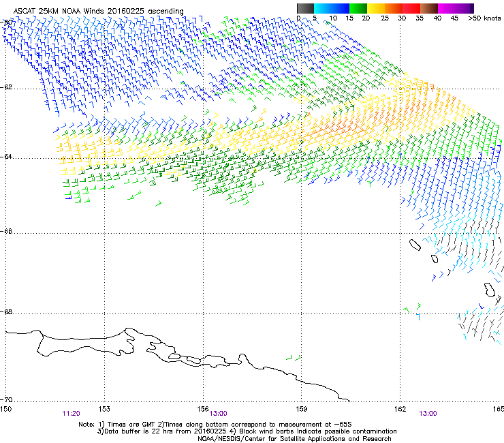Click the small middle island outline below -66
The image size is (504, 443).
(435, 259)
